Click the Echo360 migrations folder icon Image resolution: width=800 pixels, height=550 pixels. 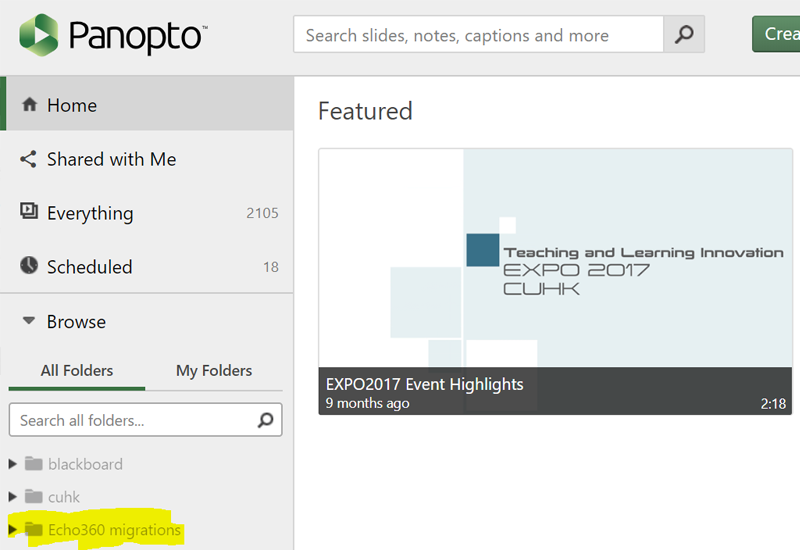tap(34, 529)
